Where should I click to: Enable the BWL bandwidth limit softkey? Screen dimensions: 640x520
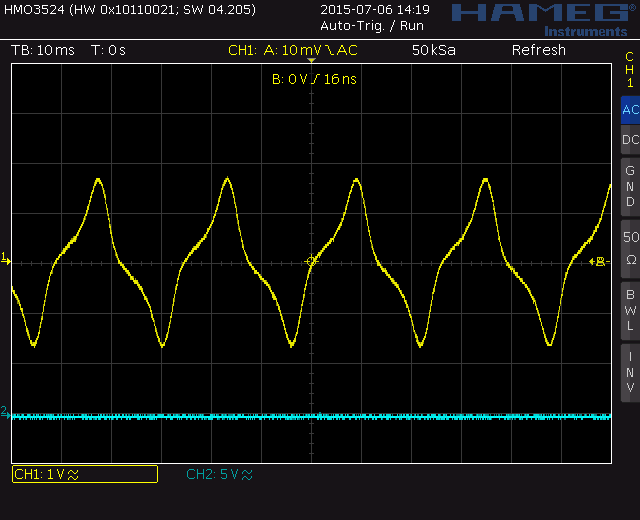(x=630, y=309)
